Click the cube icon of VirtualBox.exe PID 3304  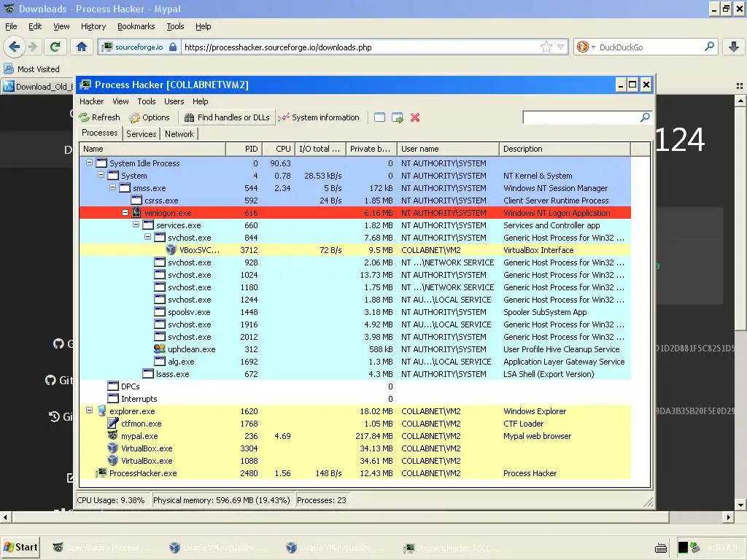point(113,448)
